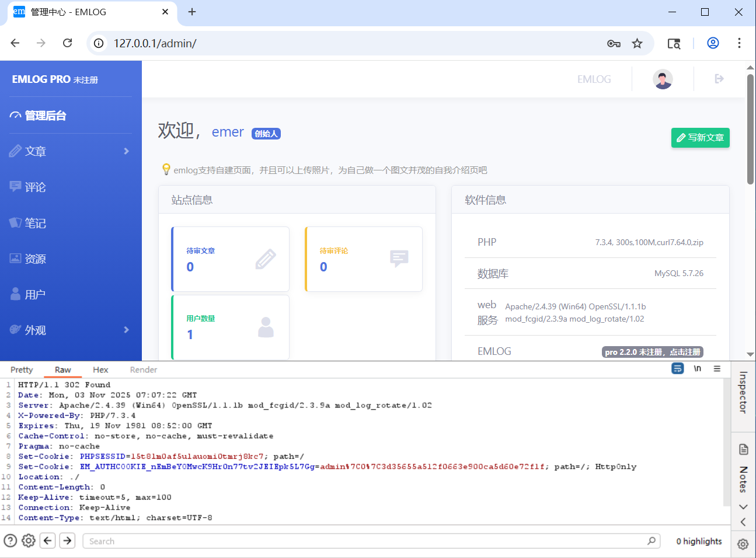Switch to the Hex tab
Viewport: 756px width, 558px height.
point(100,369)
